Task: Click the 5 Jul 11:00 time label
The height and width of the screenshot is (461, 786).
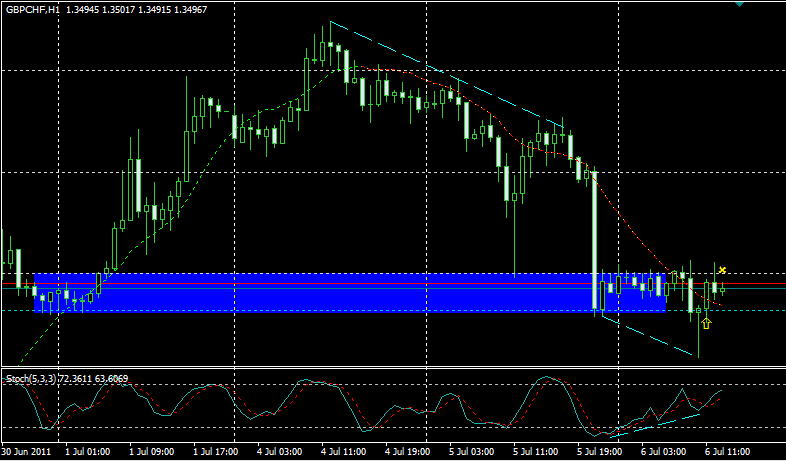Action: pos(536,451)
